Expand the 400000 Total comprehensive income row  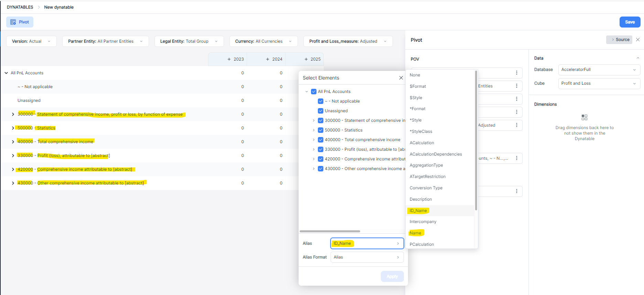point(13,142)
